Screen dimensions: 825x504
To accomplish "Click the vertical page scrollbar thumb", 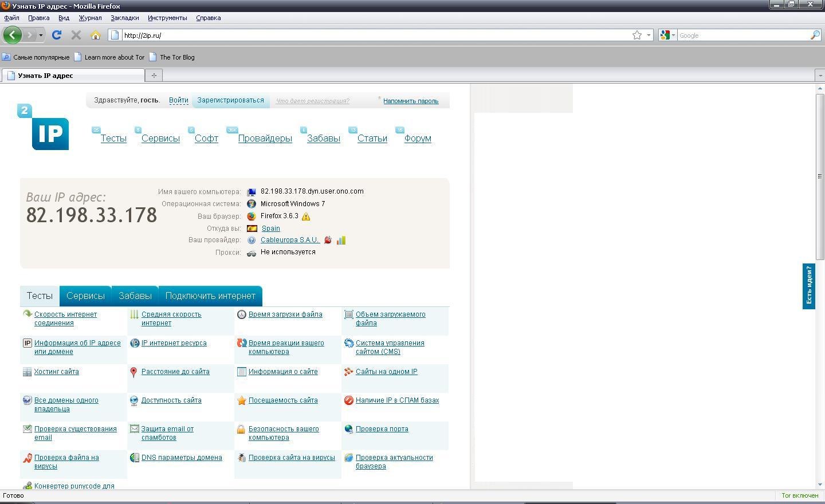I will [820, 176].
